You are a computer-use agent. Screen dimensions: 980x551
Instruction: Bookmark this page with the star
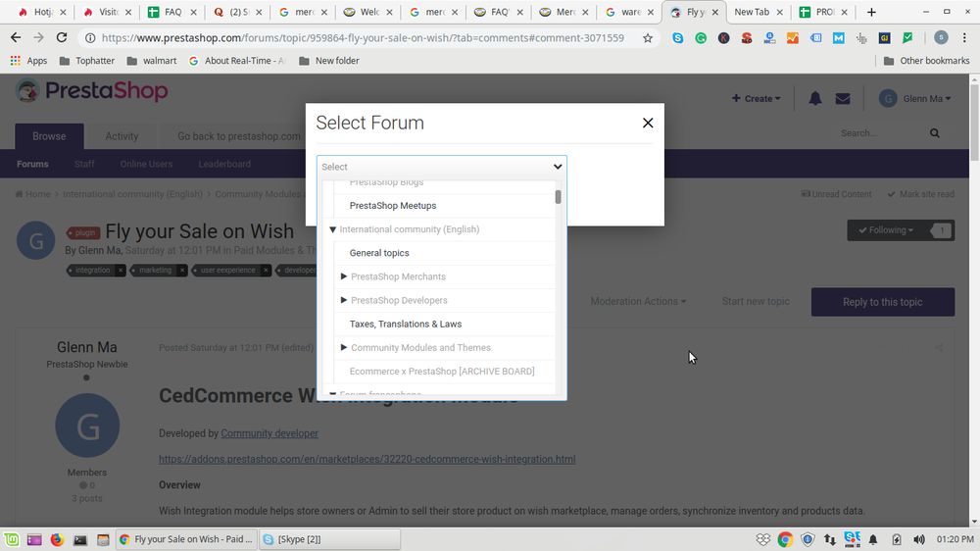coord(648,38)
